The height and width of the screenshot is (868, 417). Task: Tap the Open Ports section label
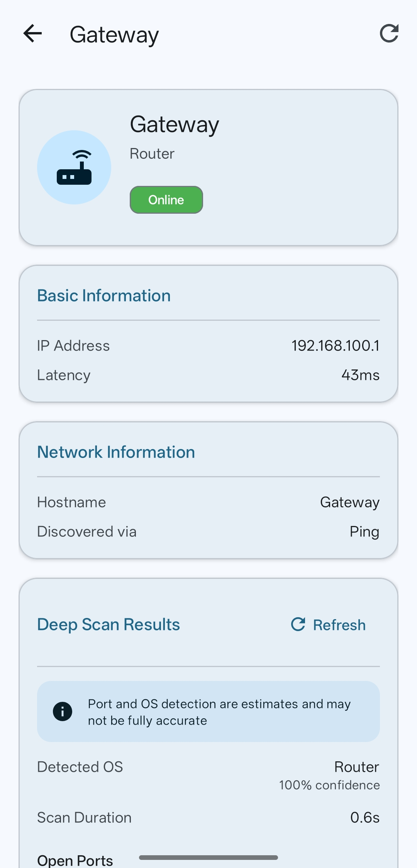[75, 860]
